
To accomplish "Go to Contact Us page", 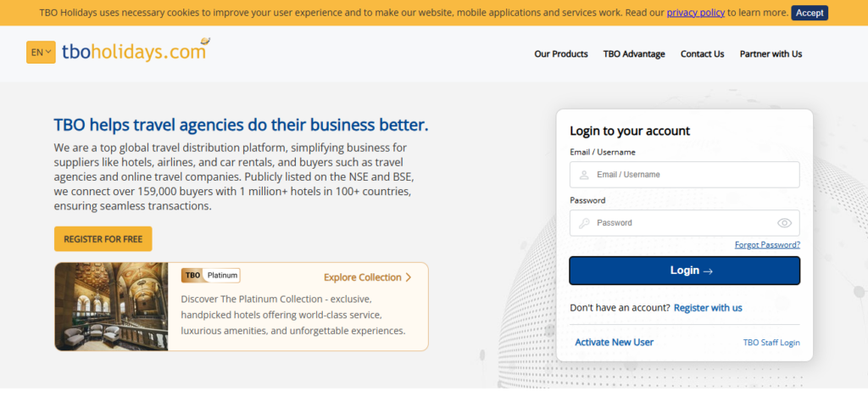I will click(x=702, y=54).
